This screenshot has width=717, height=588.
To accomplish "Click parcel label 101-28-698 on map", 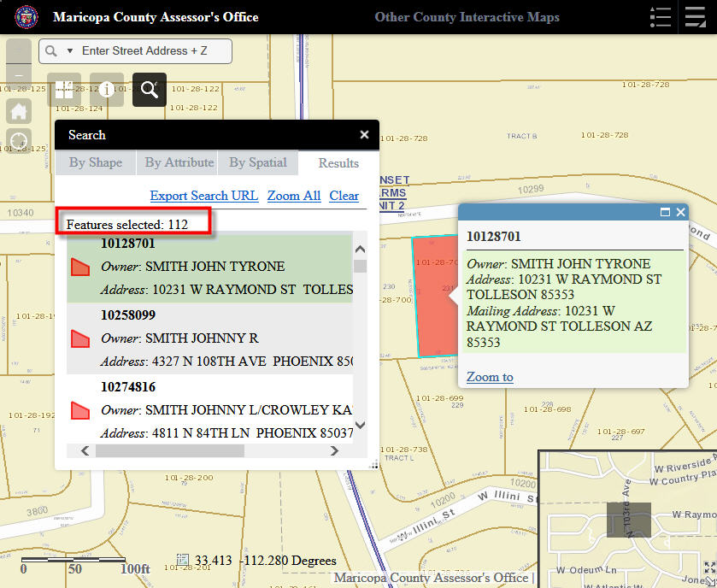I will (547, 409).
